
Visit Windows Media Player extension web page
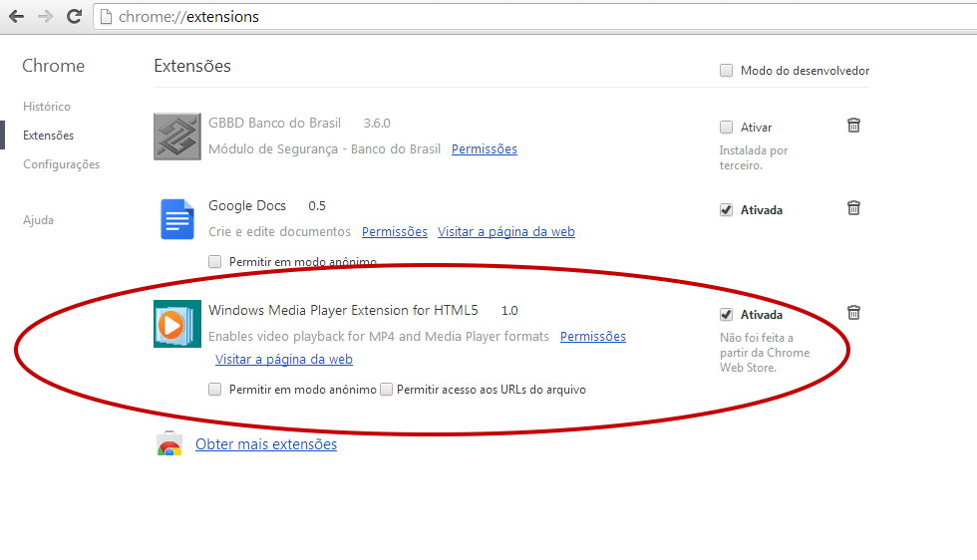[x=283, y=360]
